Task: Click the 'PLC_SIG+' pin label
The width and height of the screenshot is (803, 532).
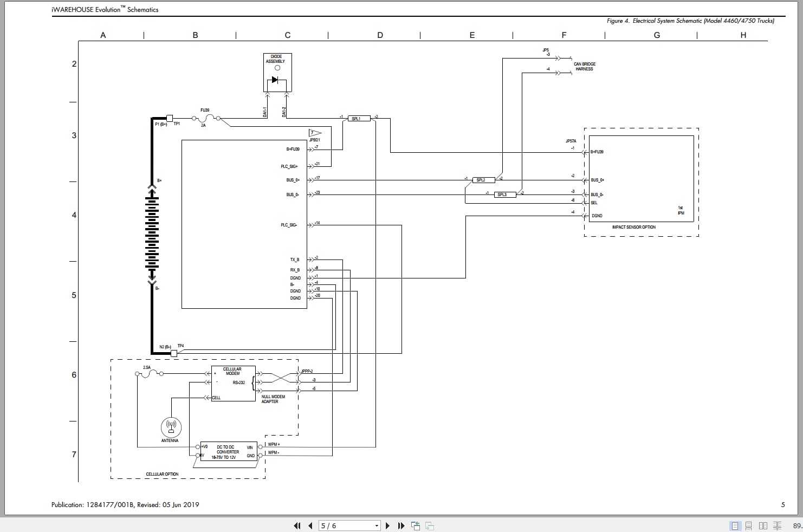Action: (289, 167)
